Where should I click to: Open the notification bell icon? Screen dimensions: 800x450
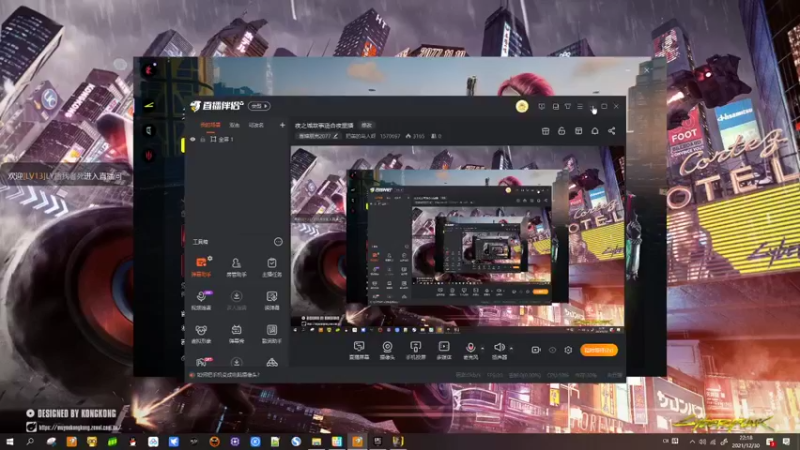pyautogui.click(x=595, y=131)
